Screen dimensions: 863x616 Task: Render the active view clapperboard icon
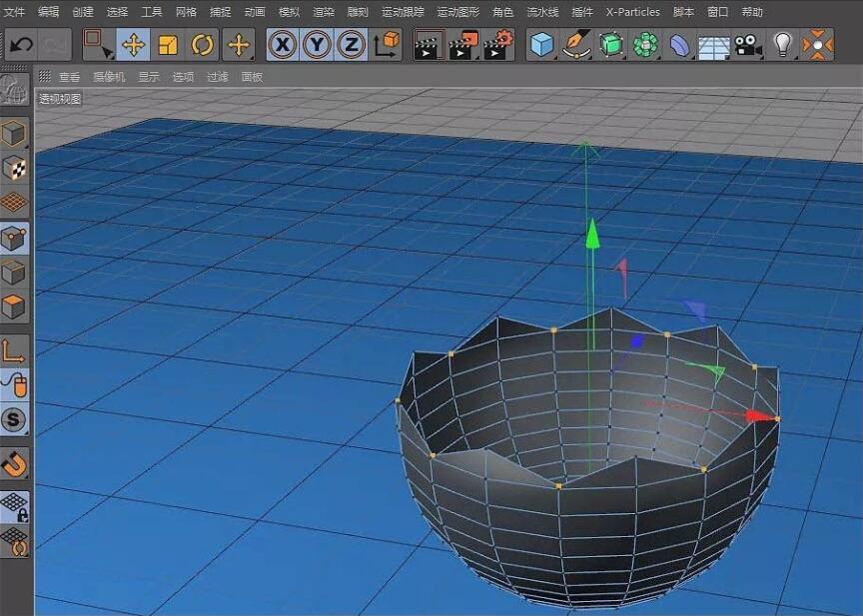[x=428, y=45]
